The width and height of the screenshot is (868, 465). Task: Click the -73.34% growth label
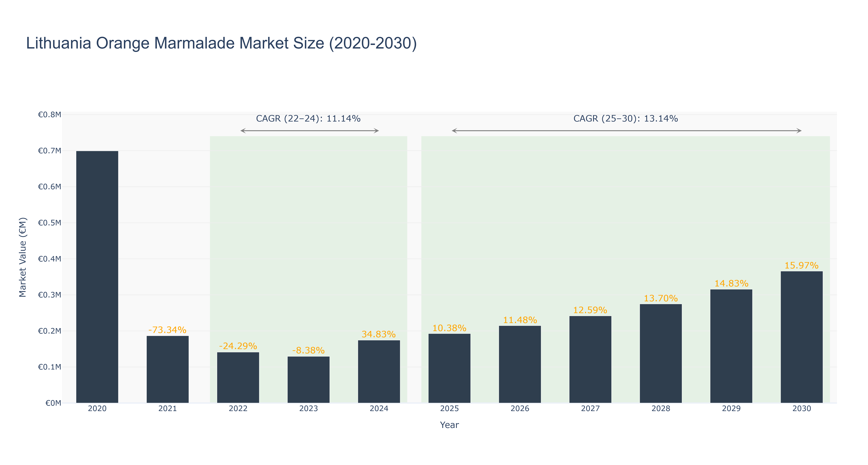(167, 330)
